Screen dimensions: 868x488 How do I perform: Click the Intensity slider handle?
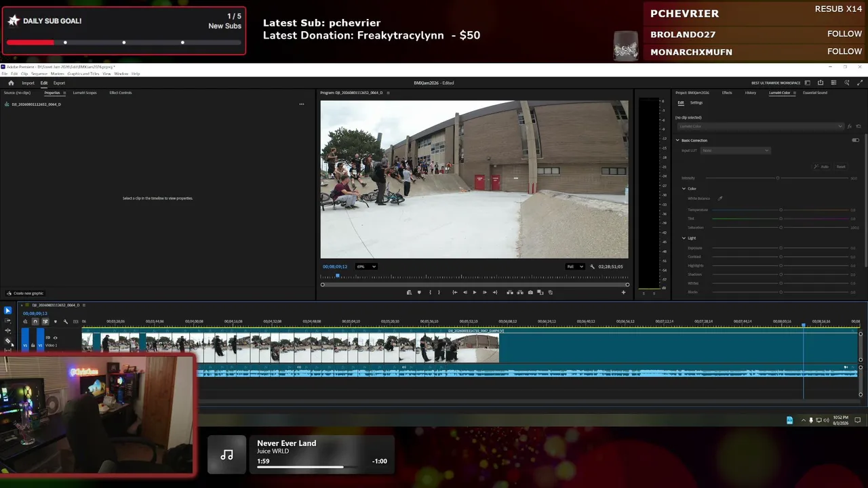tap(778, 178)
